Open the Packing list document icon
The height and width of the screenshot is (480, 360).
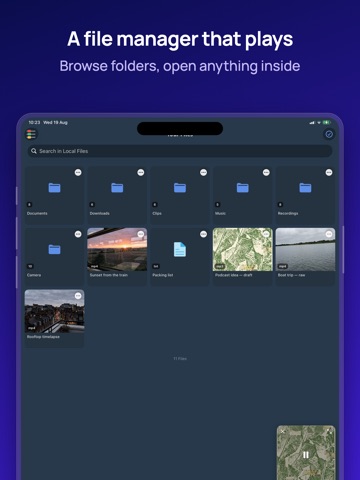click(180, 249)
